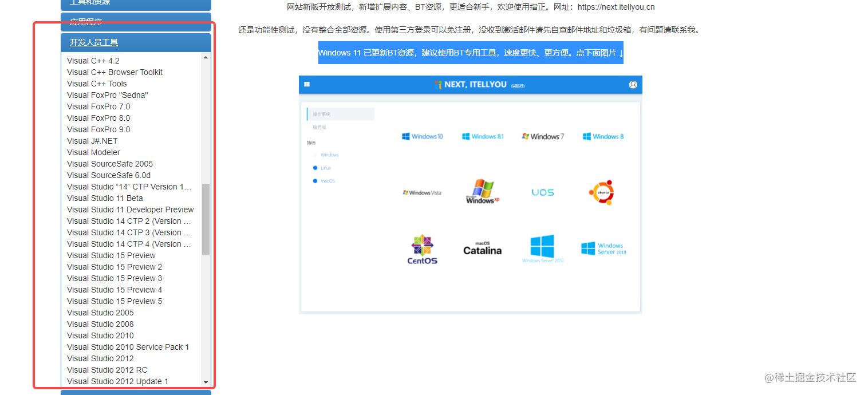Click scrollbar down arrow in tools list
Image resolution: width=868 pixels, height=395 pixels.
(x=206, y=382)
